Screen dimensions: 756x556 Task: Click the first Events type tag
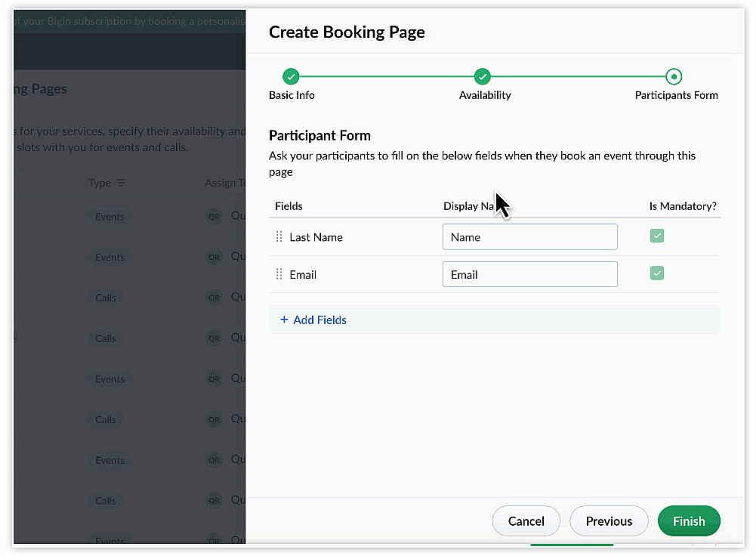click(110, 217)
